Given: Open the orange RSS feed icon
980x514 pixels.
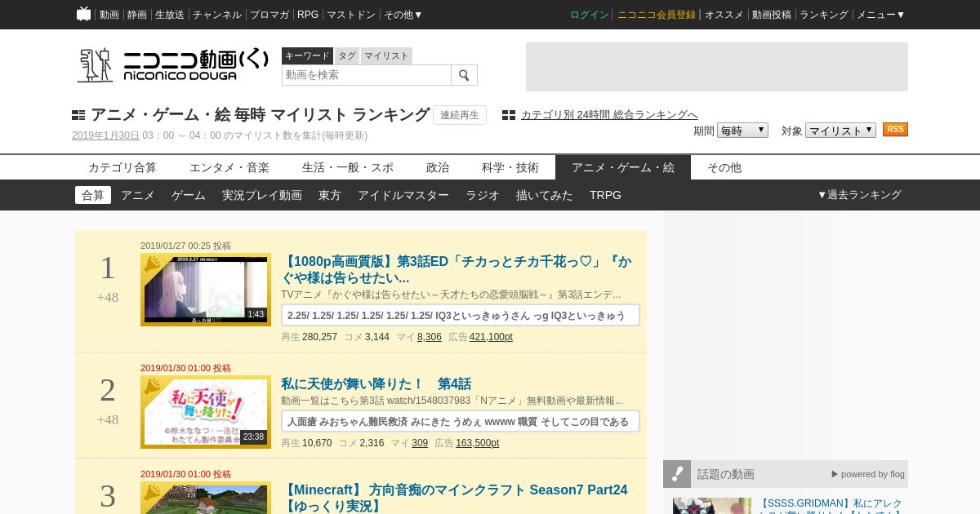Looking at the screenshot, I should coord(895,130).
